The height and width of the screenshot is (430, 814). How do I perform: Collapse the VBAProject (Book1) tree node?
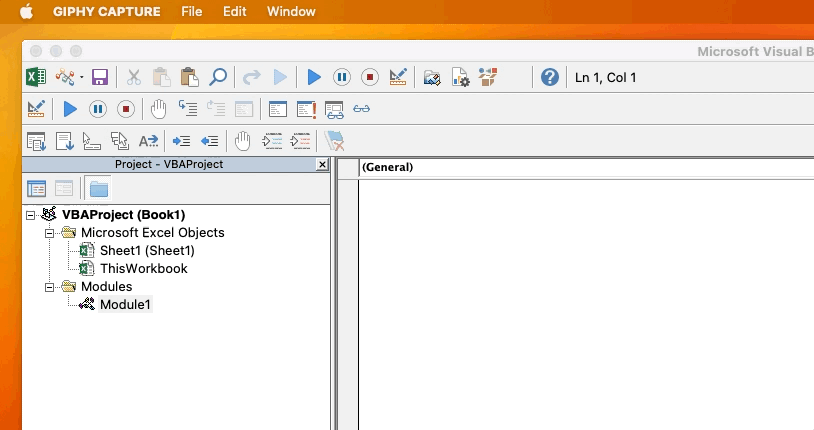(x=31, y=215)
